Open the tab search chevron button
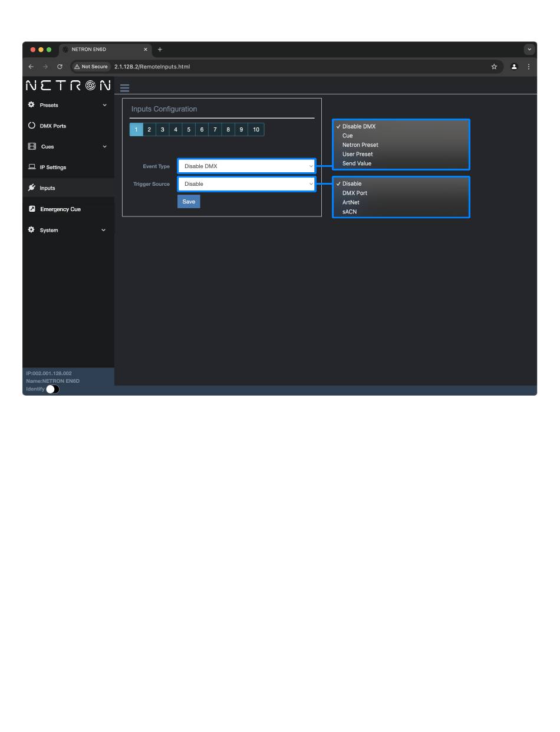The height and width of the screenshot is (732, 560). tap(529, 50)
